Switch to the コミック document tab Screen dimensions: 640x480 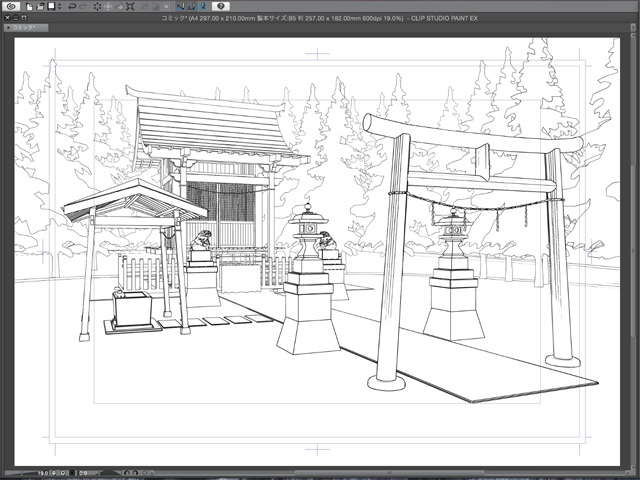[26, 27]
